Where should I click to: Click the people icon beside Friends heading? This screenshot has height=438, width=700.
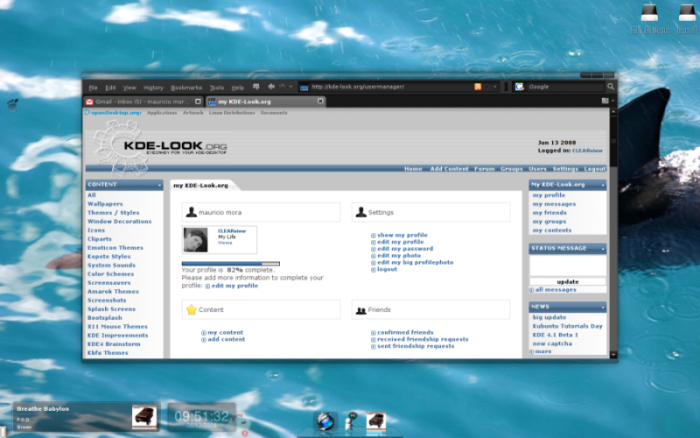[x=361, y=310]
